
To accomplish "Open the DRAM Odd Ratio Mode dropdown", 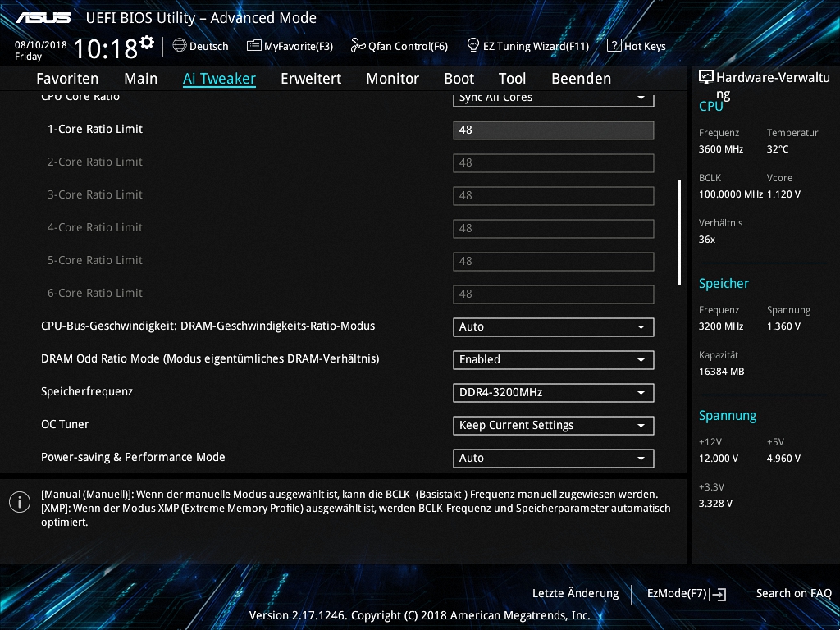I will (554, 359).
